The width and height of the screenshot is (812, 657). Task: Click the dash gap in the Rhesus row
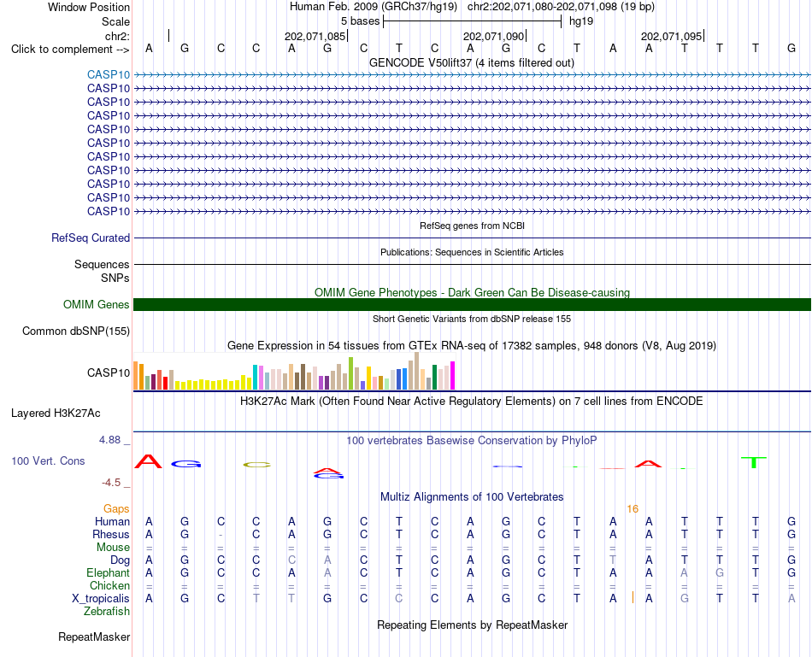(221, 534)
